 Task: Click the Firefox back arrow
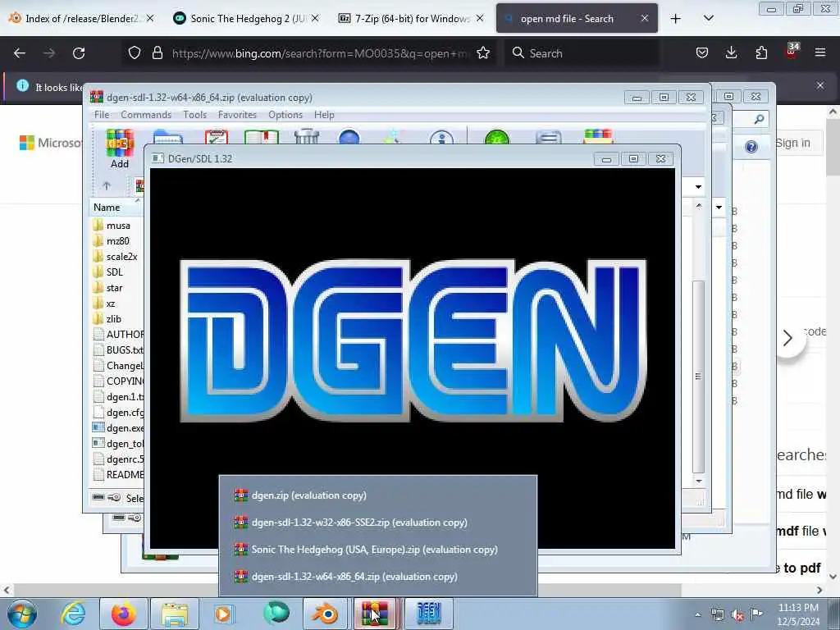click(x=20, y=53)
